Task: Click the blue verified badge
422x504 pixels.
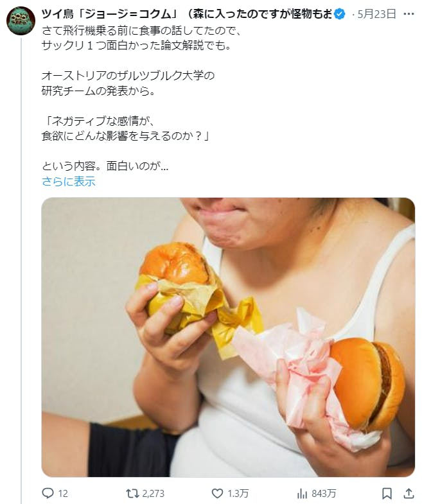Action: click(340, 14)
